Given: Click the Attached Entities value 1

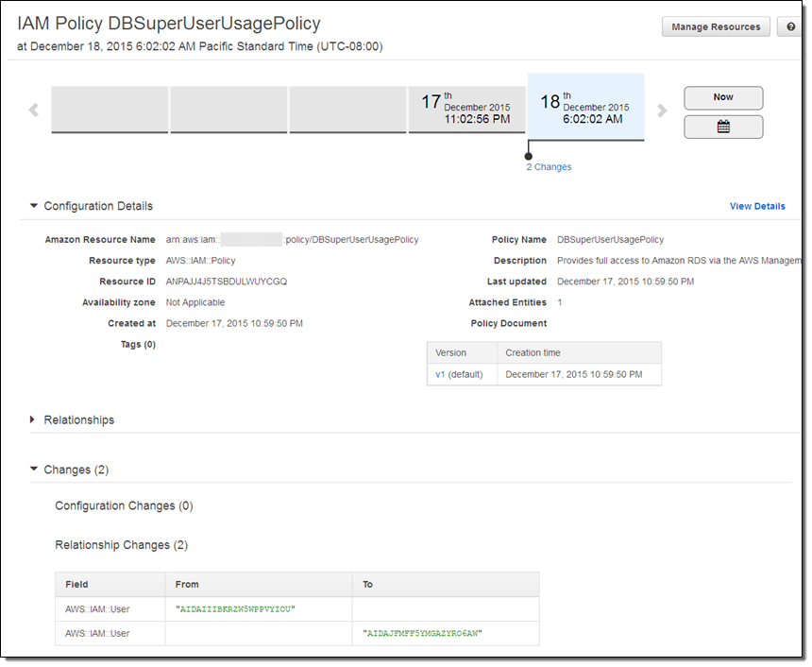Looking at the screenshot, I should coord(559,302).
